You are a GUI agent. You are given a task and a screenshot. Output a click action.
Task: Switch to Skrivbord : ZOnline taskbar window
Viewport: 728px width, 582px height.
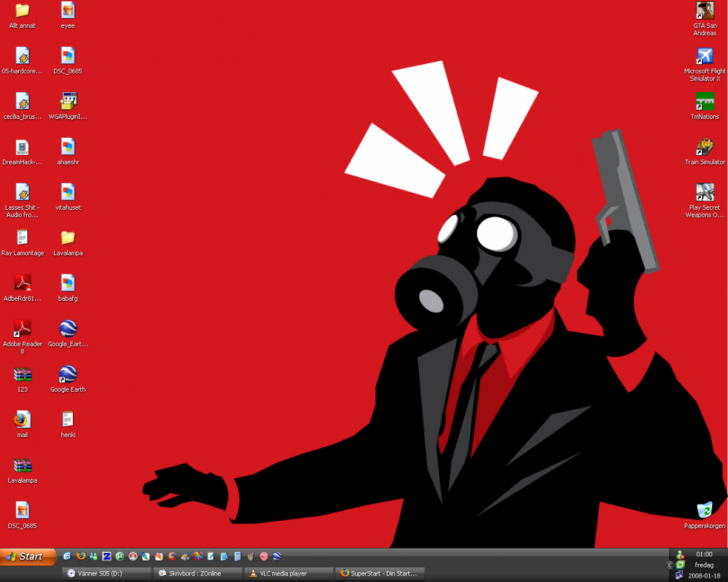198,574
